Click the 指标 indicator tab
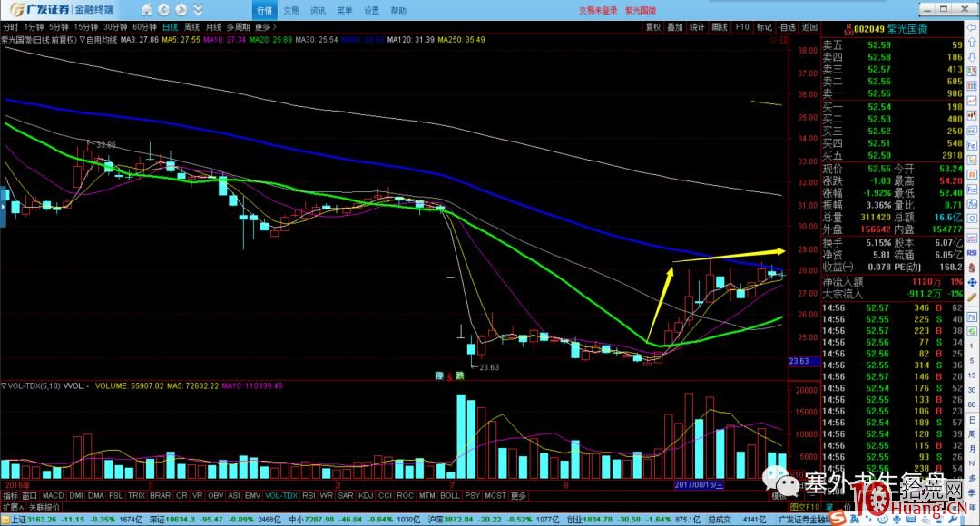 (x=11, y=495)
